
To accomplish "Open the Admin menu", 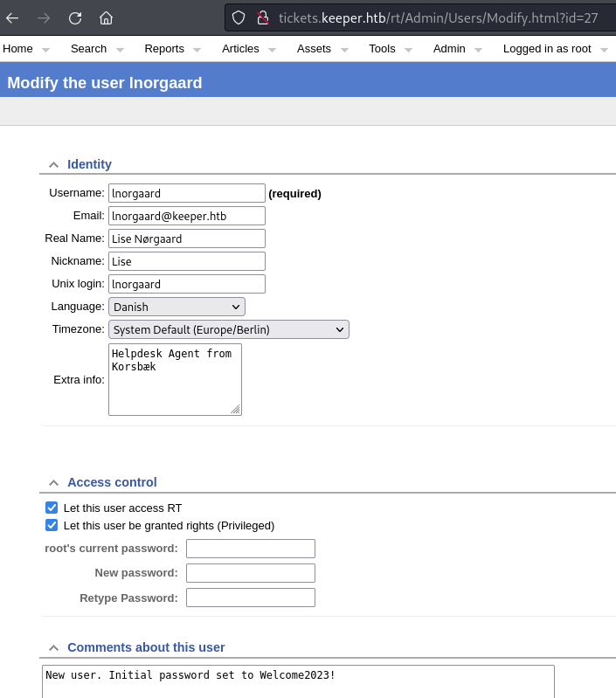I will 449,49.
